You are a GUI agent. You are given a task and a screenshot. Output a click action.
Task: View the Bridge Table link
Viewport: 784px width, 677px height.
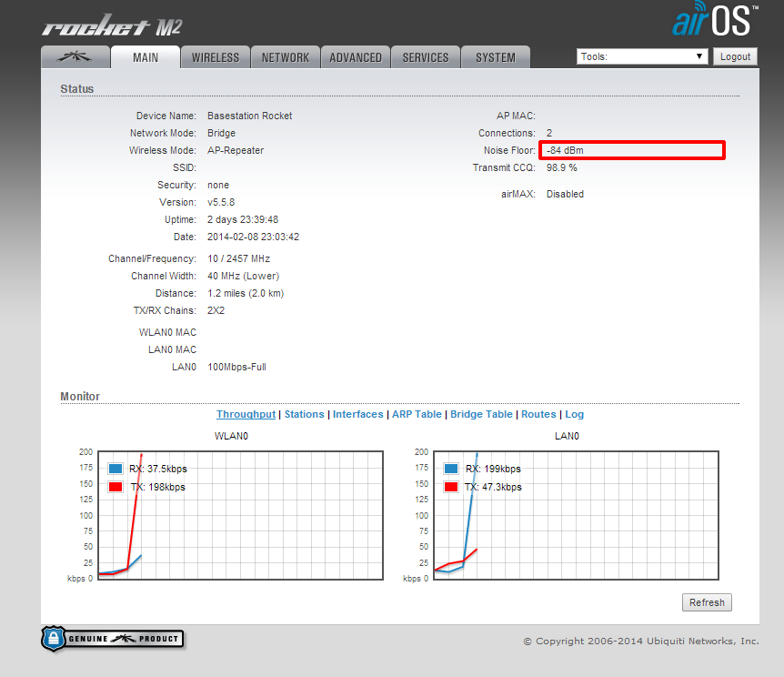(x=481, y=414)
